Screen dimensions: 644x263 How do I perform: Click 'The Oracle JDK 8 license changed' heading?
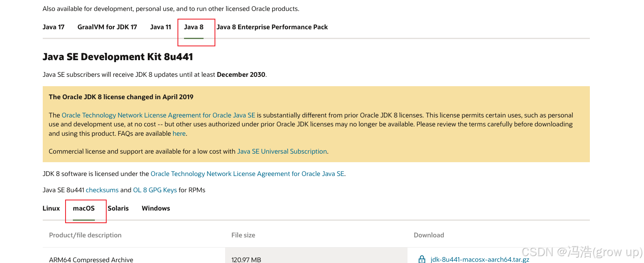[121, 97]
